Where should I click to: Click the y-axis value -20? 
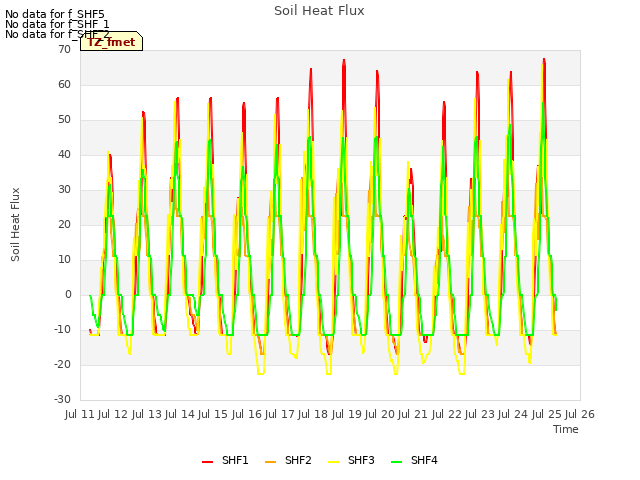click(x=62, y=364)
